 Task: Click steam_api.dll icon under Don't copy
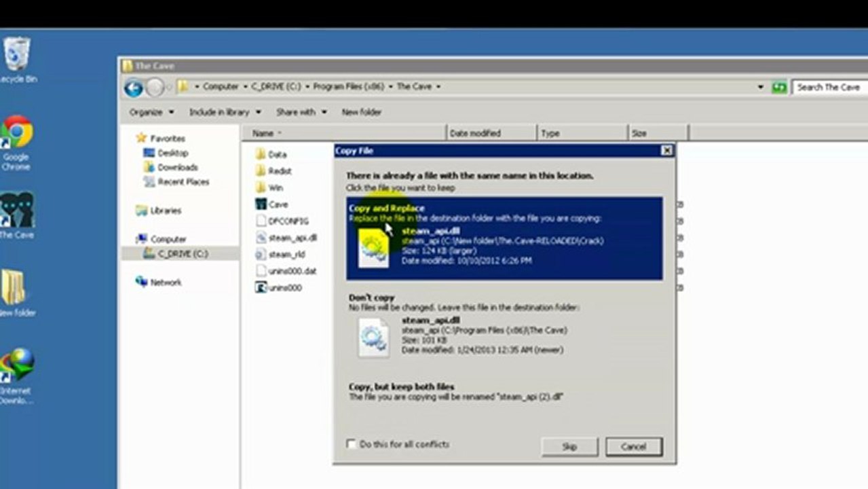(373, 338)
